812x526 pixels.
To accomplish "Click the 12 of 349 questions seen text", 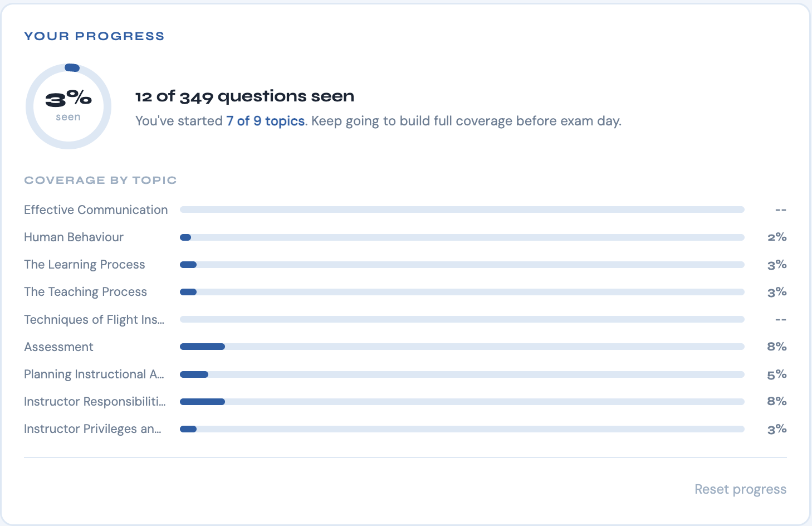I will click(244, 96).
